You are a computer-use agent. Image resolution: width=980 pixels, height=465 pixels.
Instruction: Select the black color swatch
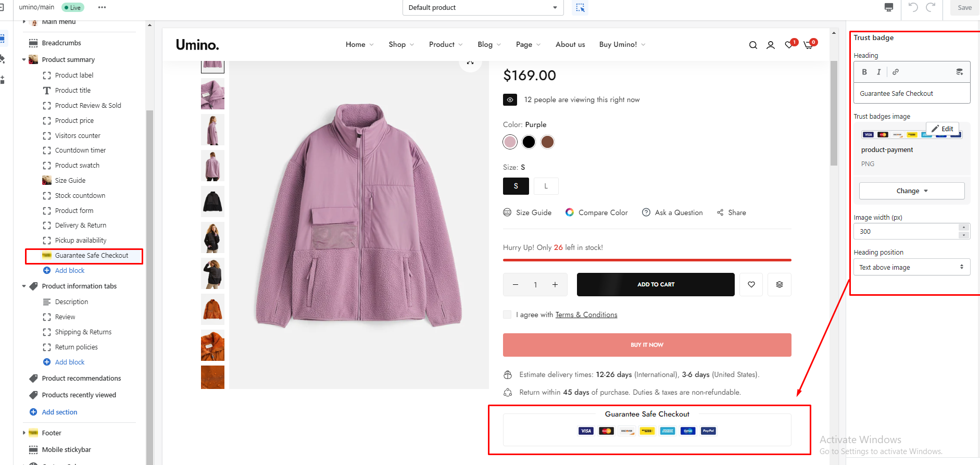tap(529, 142)
